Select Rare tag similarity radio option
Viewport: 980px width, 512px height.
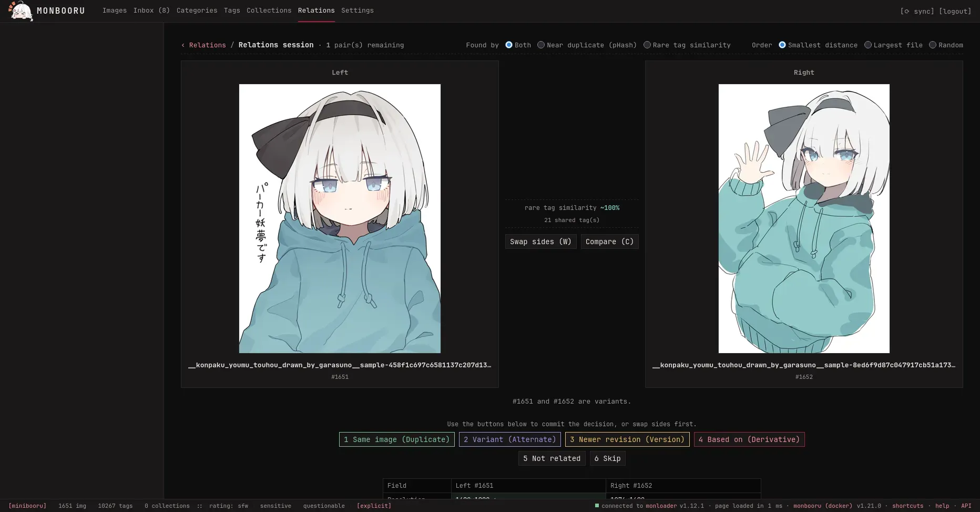tap(647, 45)
